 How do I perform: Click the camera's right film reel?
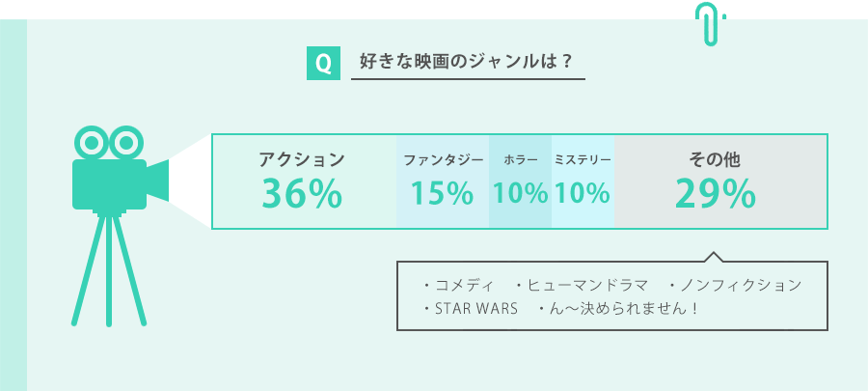(126, 142)
